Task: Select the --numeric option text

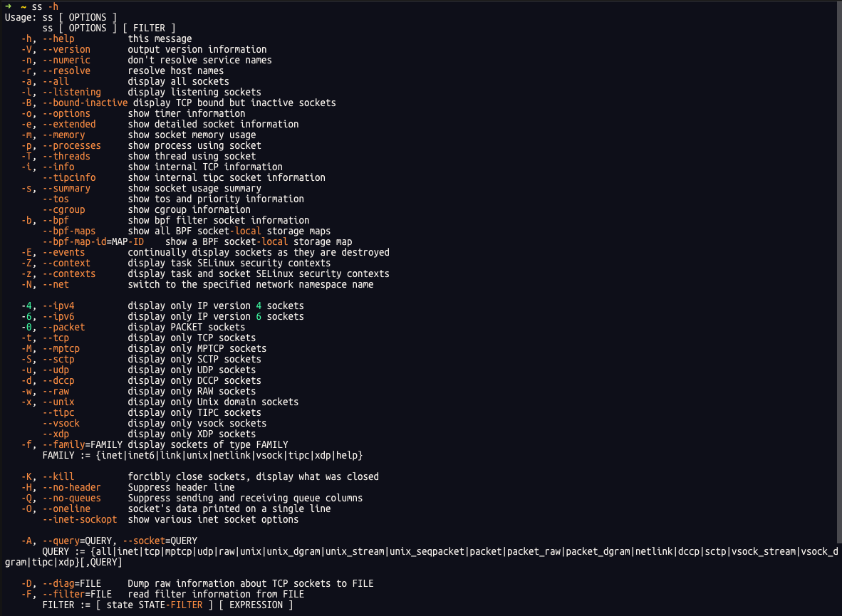Action: (x=66, y=60)
